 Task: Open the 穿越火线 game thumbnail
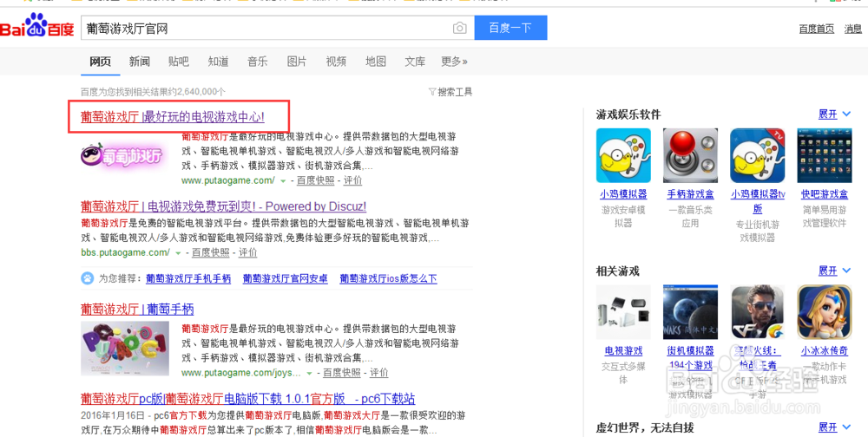[757, 312]
